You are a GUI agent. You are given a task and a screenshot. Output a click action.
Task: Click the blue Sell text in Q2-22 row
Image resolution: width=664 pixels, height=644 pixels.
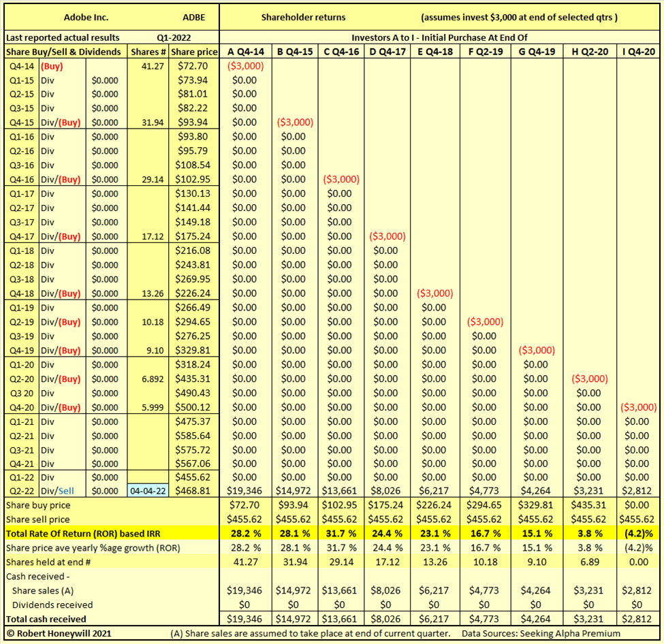(67, 491)
